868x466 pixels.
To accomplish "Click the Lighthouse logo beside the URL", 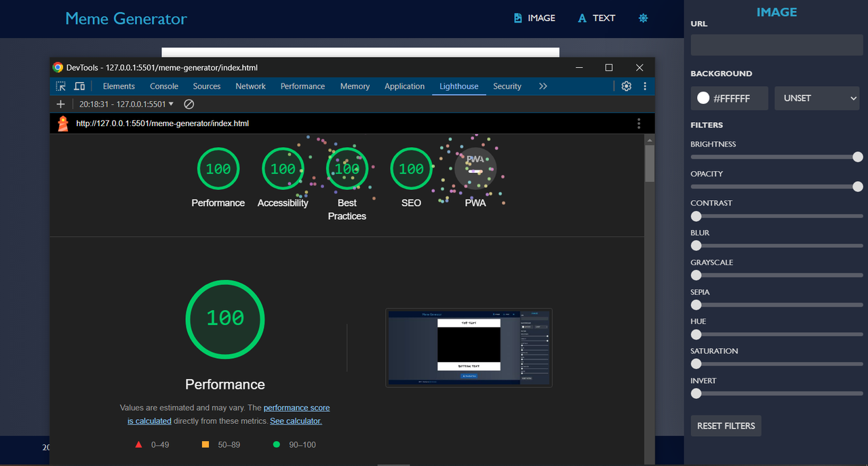I will [63, 123].
